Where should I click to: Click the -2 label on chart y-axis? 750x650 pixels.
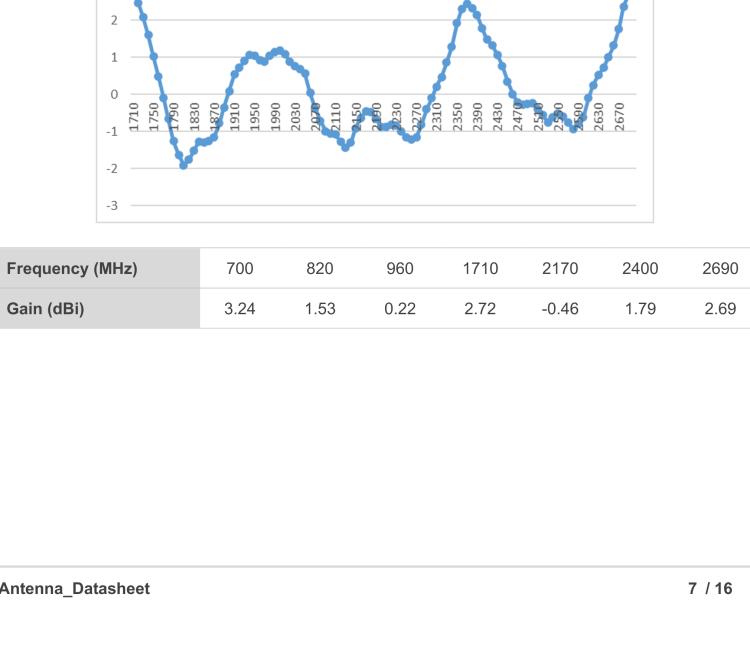[x=113, y=168]
